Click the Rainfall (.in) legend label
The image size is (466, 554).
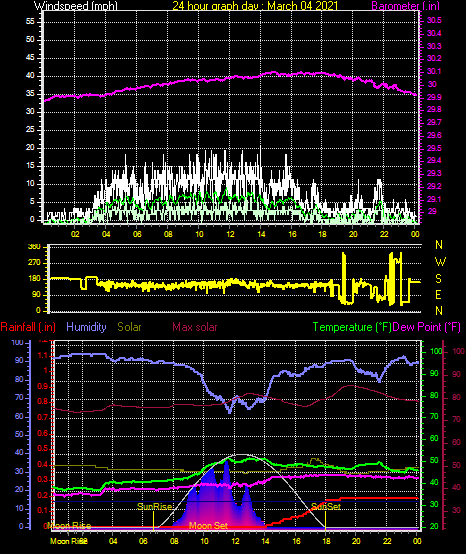pyautogui.click(x=28, y=327)
